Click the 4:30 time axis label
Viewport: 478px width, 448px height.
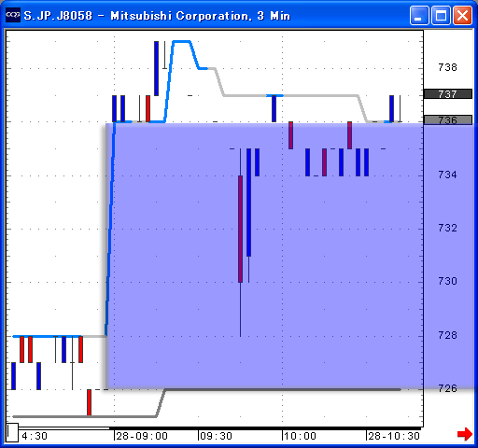[x=35, y=436]
